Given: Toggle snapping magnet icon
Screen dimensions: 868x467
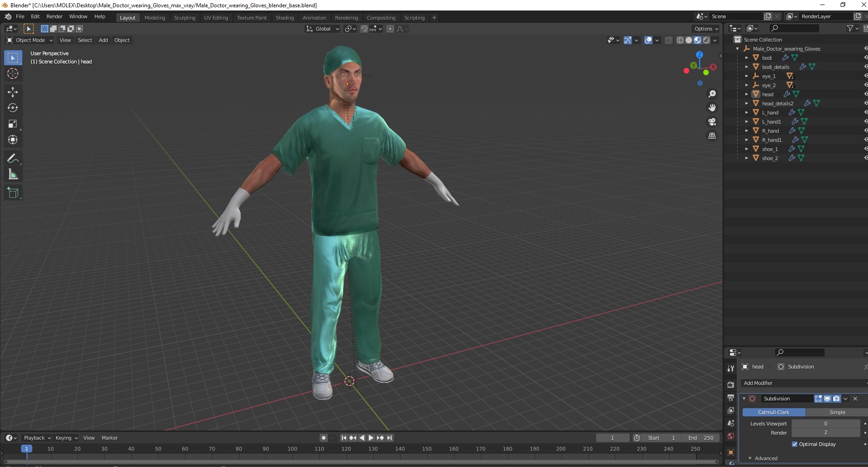Looking at the screenshot, I should point(364,29).
